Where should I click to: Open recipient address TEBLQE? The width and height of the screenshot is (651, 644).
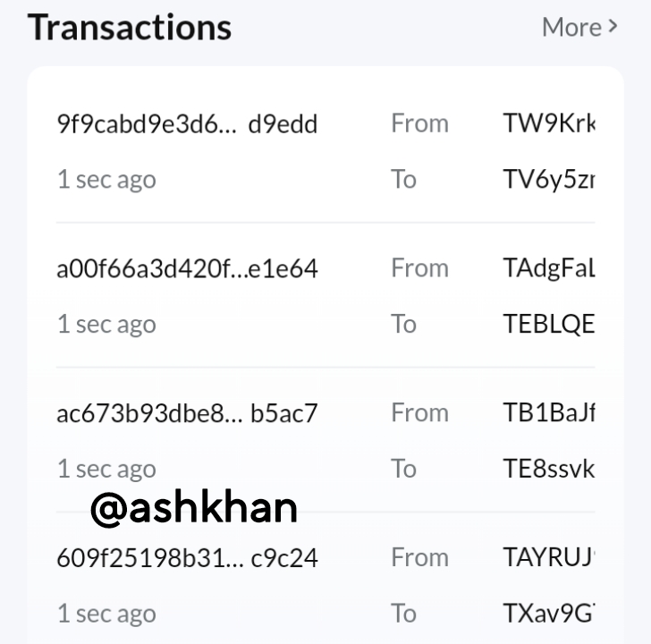tap(549, 324)
